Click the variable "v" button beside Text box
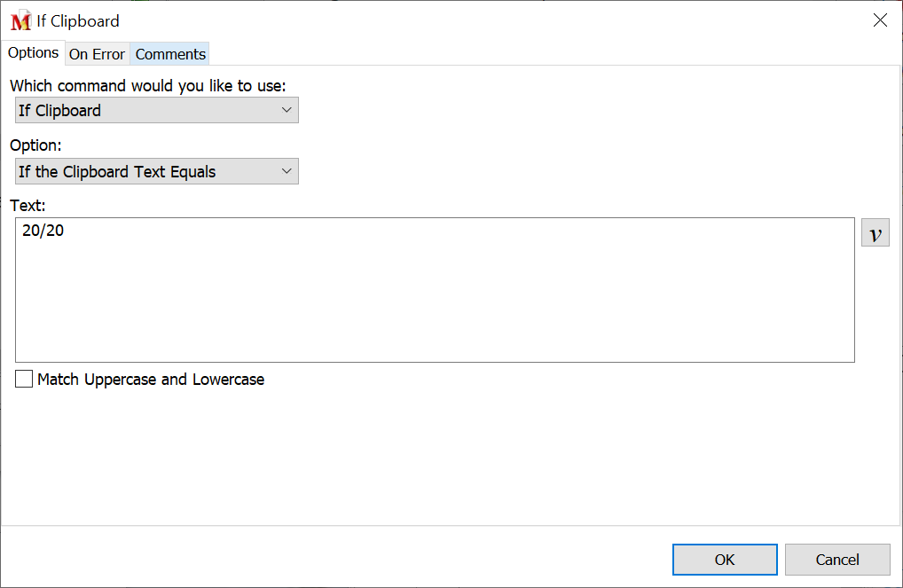This screenshot has width=903, height=588. point(875,232)
